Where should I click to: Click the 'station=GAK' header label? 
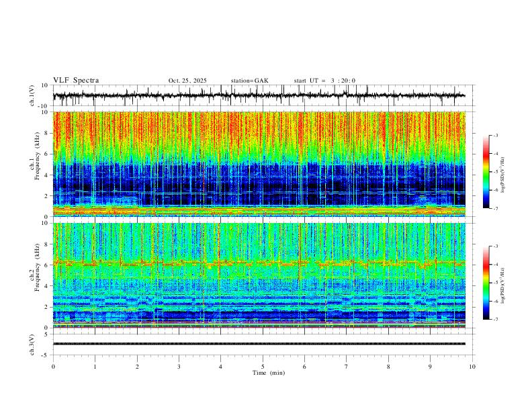click(x=249, y=81)
